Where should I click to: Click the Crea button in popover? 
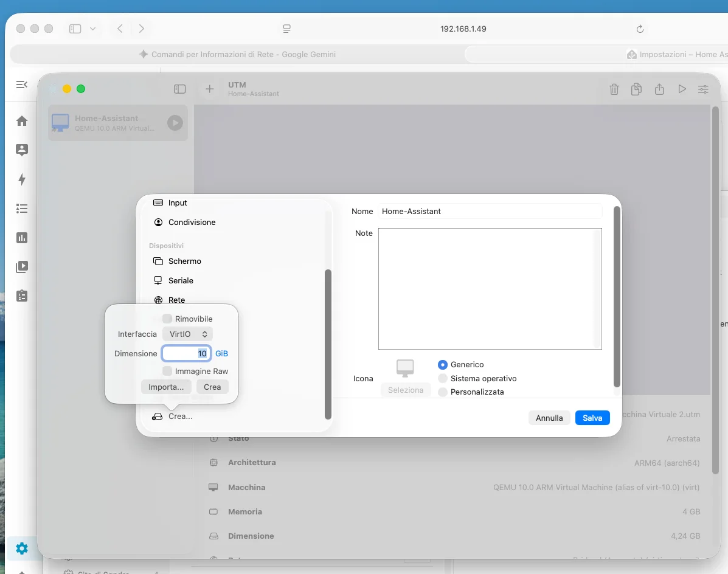pyautogui.click(x=212, y=387)
